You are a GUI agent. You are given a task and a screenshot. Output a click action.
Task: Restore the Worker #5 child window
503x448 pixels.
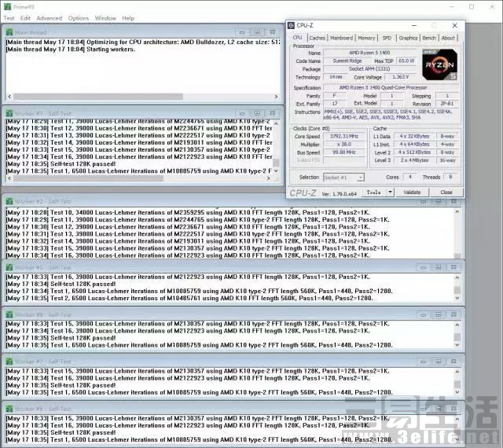439,267
